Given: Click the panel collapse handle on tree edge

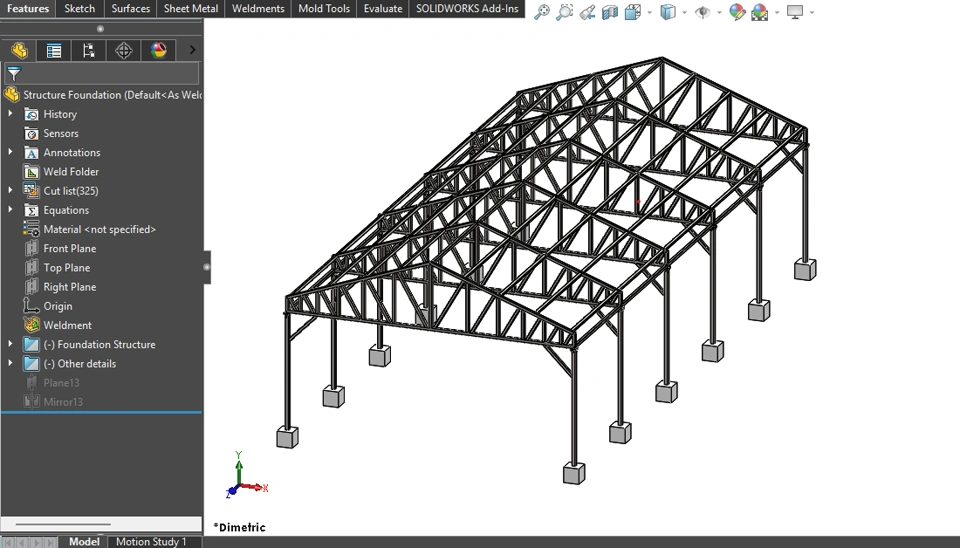Looking at the screenshot, I should [x=207, y=267].
